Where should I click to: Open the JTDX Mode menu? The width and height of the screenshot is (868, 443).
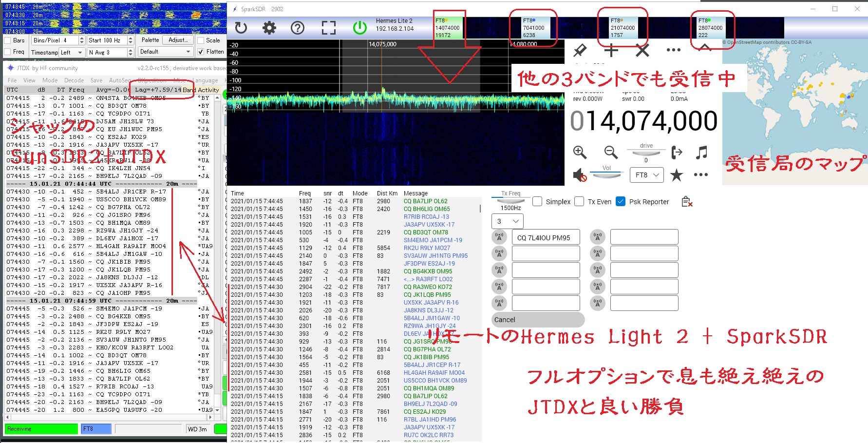click(50, 80)
